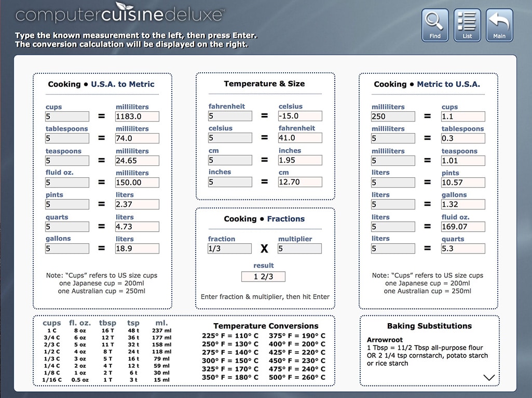Open the List view icon
This screenshot has width=532, height=398.
point(467,25)
